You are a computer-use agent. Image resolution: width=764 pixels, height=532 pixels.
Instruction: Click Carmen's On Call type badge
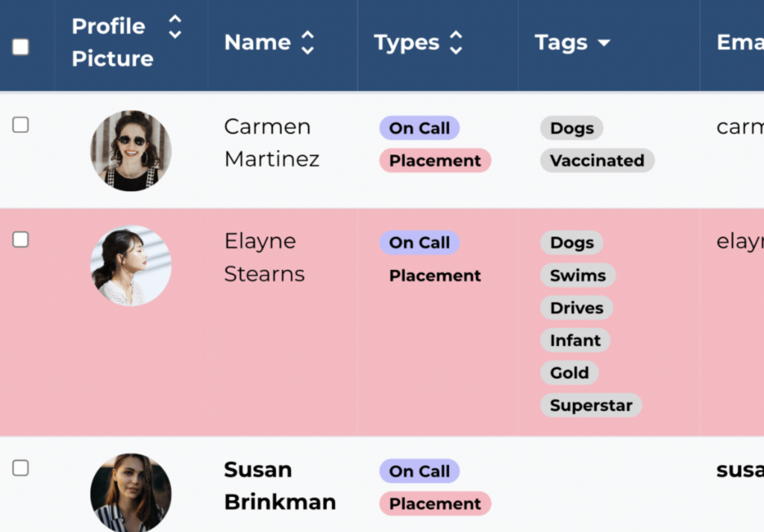(419, 128)
